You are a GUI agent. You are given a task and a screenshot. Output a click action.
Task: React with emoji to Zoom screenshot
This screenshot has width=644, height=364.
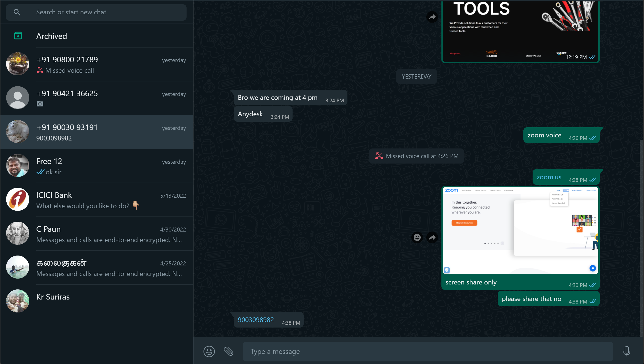(417, 237)
